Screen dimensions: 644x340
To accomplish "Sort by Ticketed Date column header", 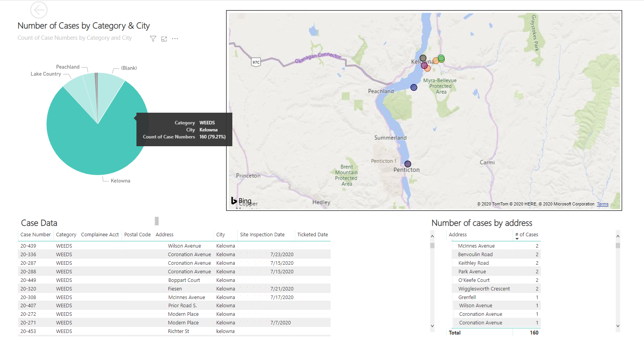I will pos(313,235).
